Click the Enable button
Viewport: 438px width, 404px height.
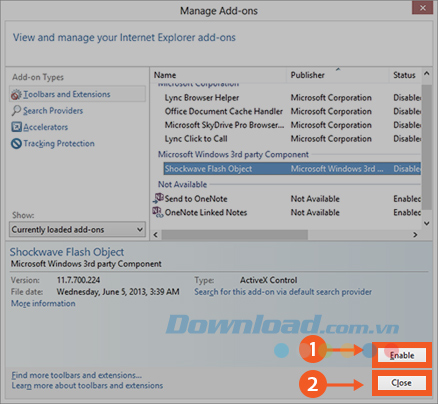[402, 355]
